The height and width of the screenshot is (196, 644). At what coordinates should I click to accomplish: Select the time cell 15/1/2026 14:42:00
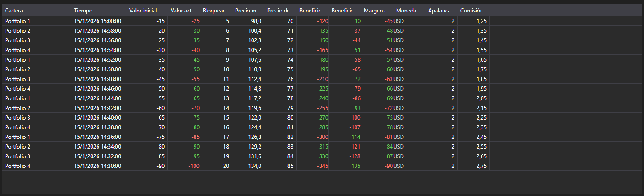click(98, 108)
